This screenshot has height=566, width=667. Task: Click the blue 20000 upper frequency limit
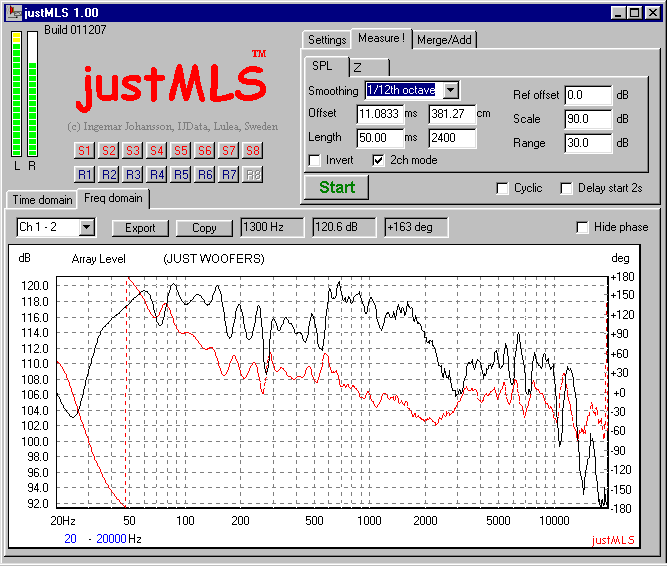tap(111, 539)
